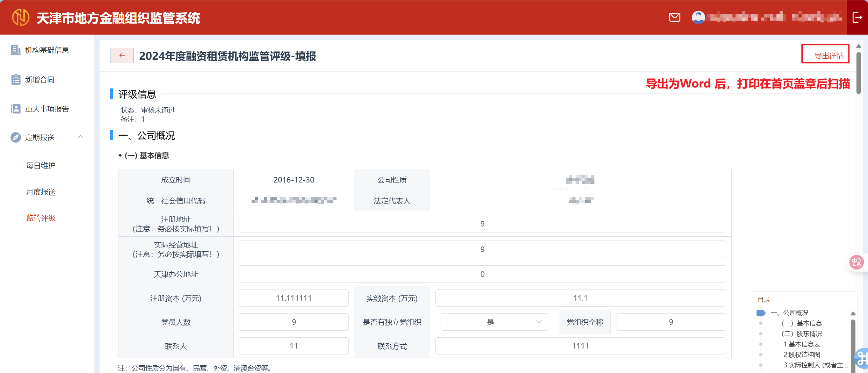This screenshot has width=868, height=373.
Task: Jump to 2.股权结构图 in 目录
Action: (x=802, y=355)
